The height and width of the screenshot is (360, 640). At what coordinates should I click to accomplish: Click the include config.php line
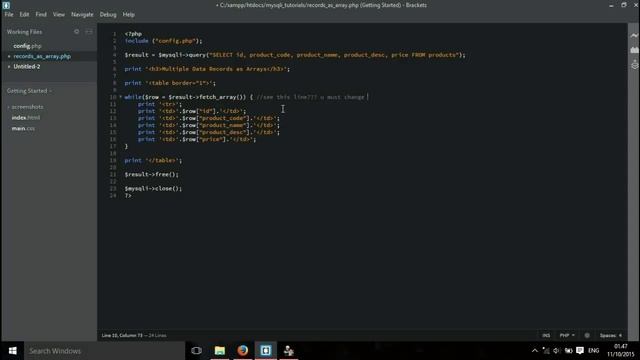click(x=163, y=41)
